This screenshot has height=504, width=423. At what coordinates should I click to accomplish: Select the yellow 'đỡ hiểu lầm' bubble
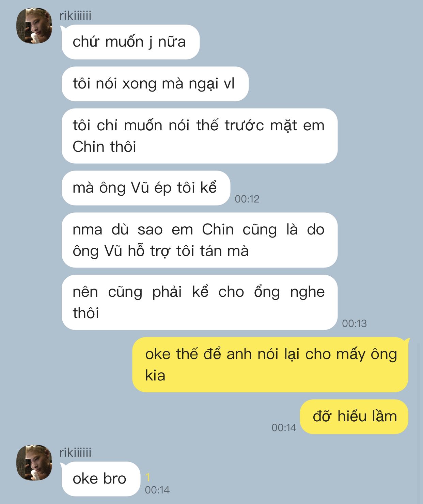click(354, 417)
